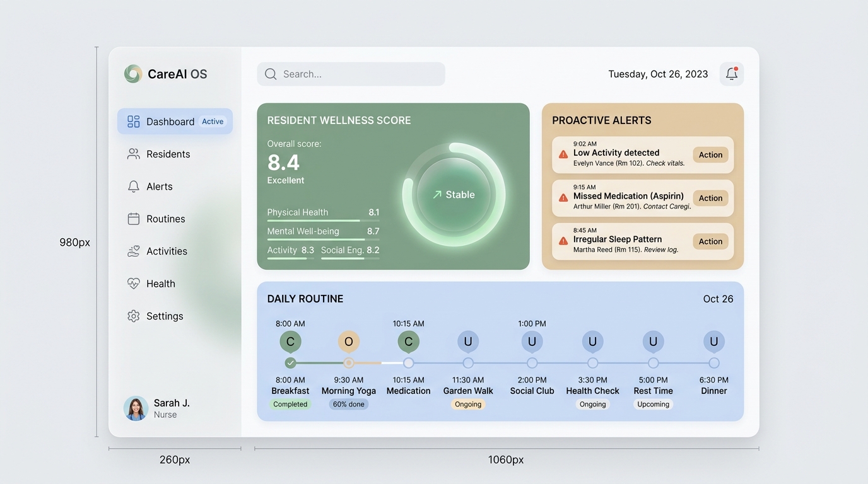868x484 pixels.
Task: Click the Morning Yoga timeline node
Action: point(349,363)
